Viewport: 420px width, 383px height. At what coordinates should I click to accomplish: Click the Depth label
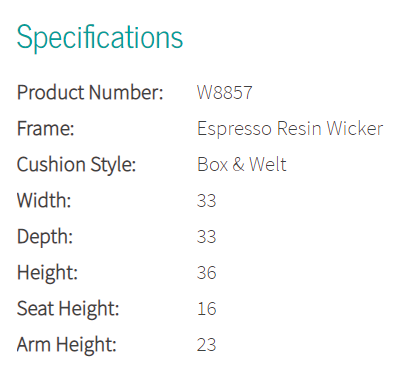pos(45,237)
